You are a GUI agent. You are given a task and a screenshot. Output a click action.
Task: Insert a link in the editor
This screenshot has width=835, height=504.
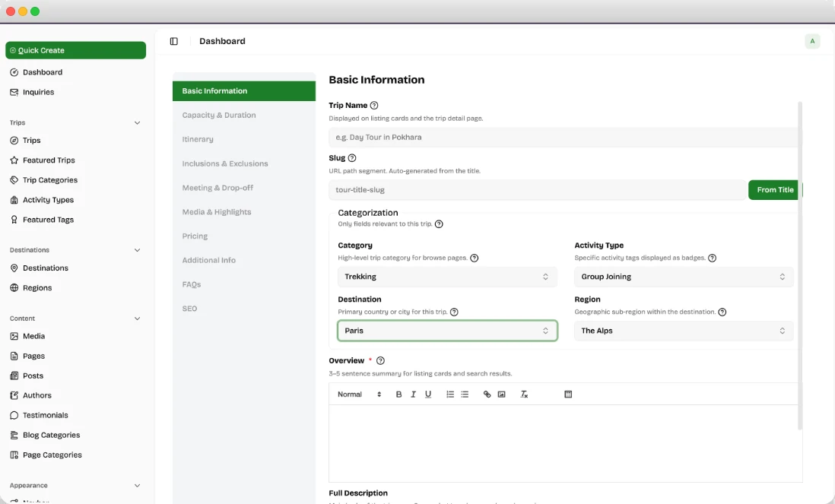[x=487, y=395]
